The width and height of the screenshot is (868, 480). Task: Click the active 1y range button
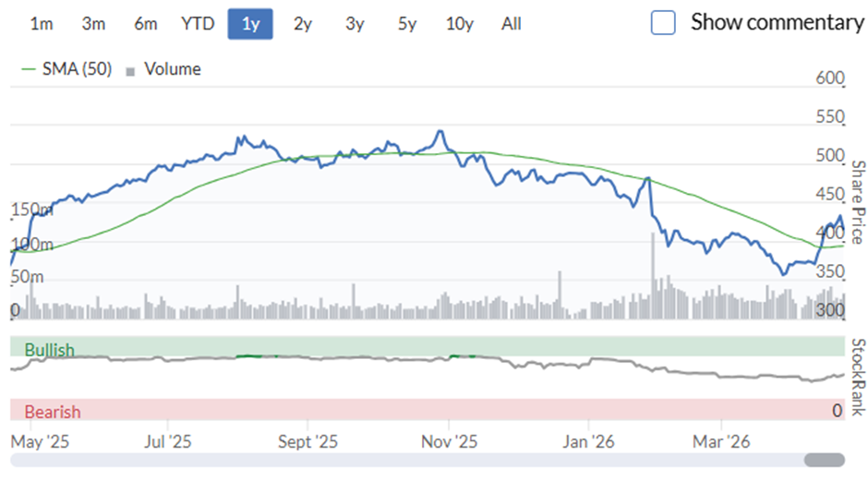pyautogui.click(x=250, y=24)
